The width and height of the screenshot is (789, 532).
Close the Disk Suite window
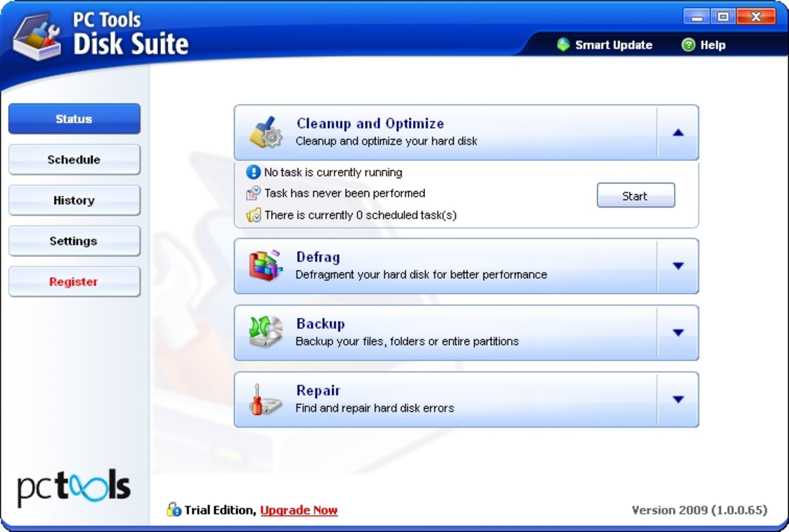point(756,17)
